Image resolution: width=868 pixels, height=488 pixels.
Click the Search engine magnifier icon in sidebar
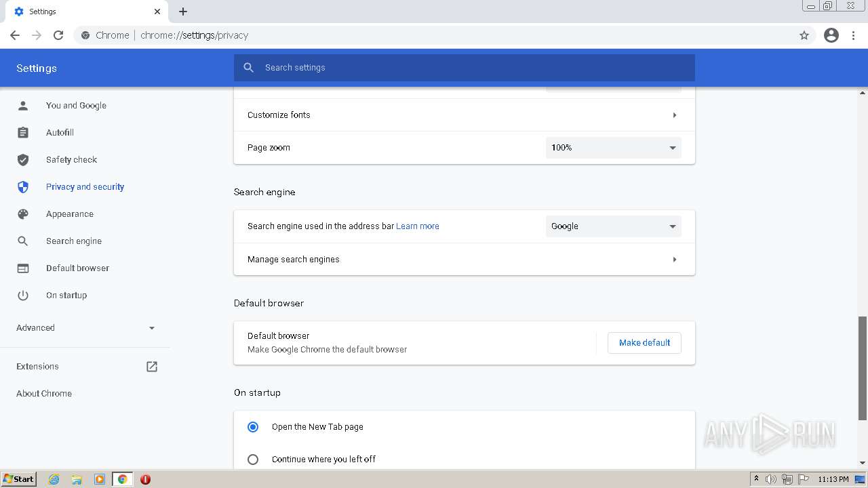point(23,241)
